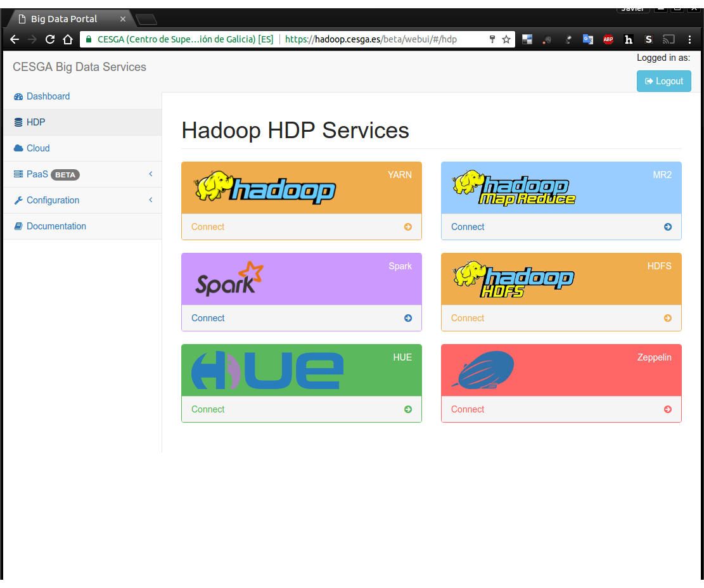Click the browser forward arrow
Image resolution: width=704 pixels, height=588 pixels.
(x=32, y=39)
